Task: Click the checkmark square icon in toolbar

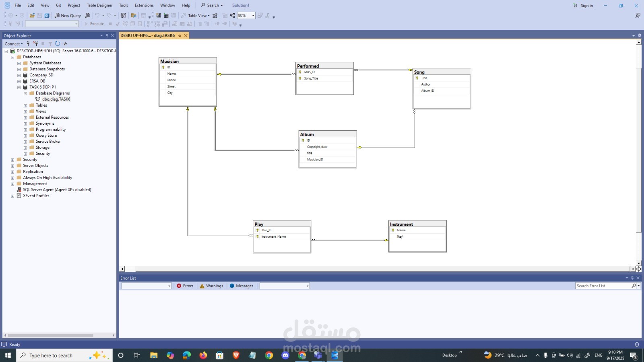Action: coord(124,15)
